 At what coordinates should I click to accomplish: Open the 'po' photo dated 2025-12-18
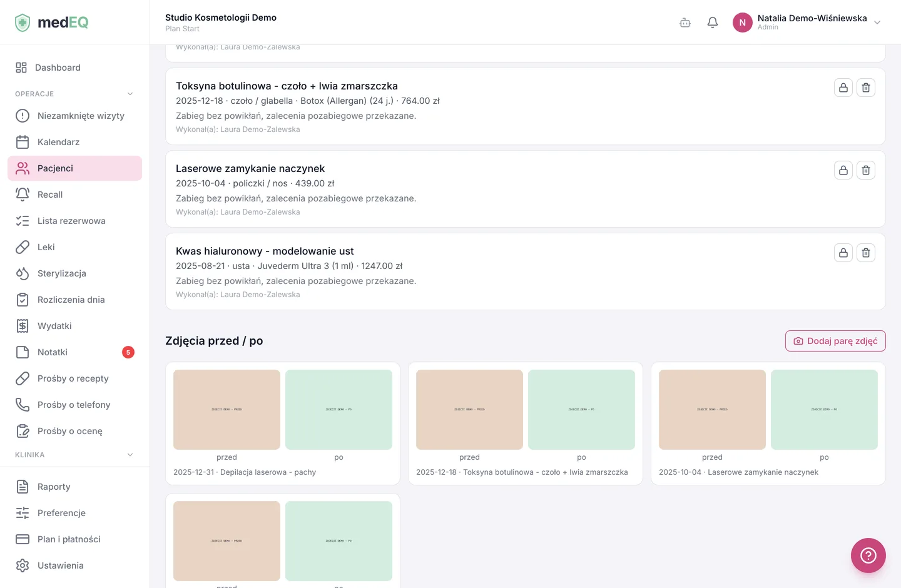coord(581,410)
